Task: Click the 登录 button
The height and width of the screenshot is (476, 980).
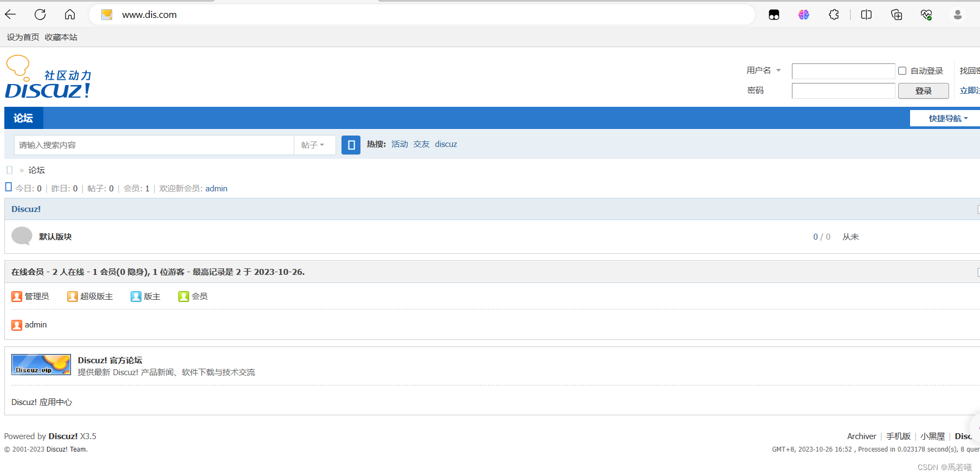Action: (x=924, y=91)
